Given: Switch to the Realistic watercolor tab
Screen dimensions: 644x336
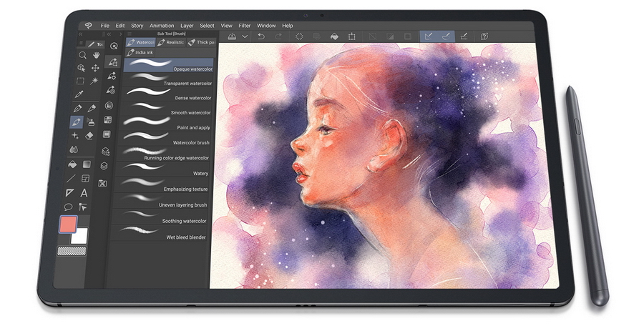Looking at the screenshot, I should 170,43.
